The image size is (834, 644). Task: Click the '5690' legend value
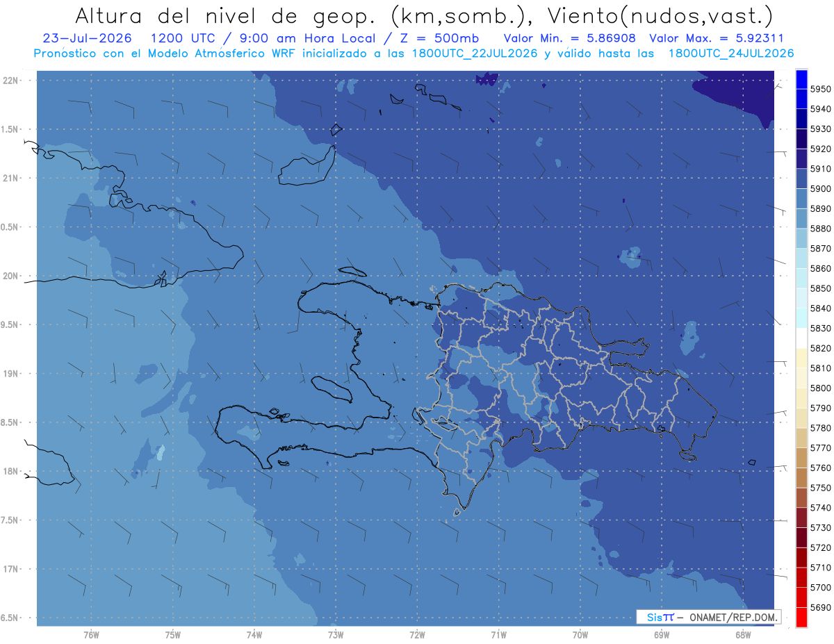coord(821,607)
